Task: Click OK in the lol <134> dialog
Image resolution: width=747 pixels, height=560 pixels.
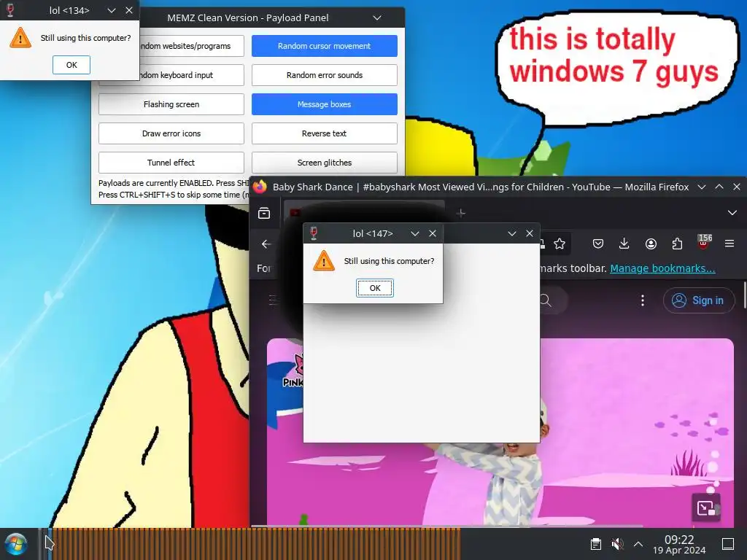Action: click(x=71, y=65)
